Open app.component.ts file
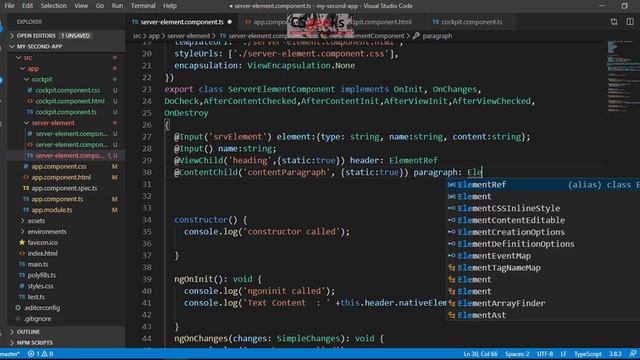Image resolution: width=640 pixels, height=360 pixels. pyautogui.click(x=57, y=199)
